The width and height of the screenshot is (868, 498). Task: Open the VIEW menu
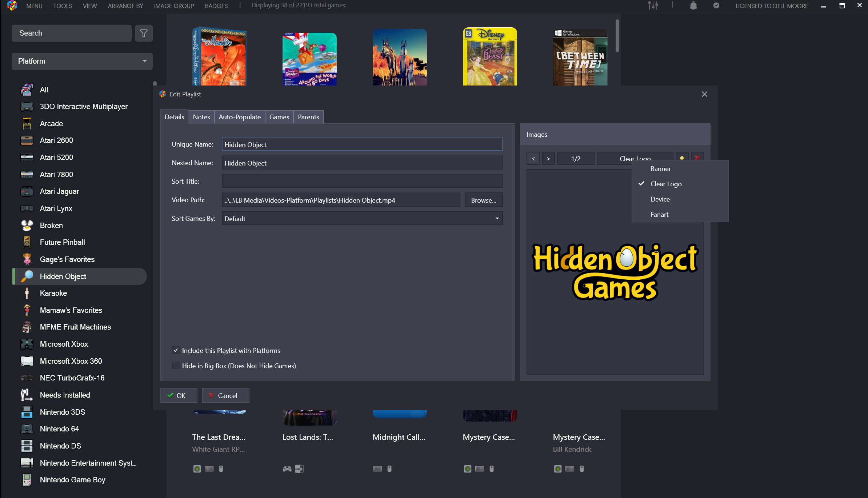coord(89,6)
